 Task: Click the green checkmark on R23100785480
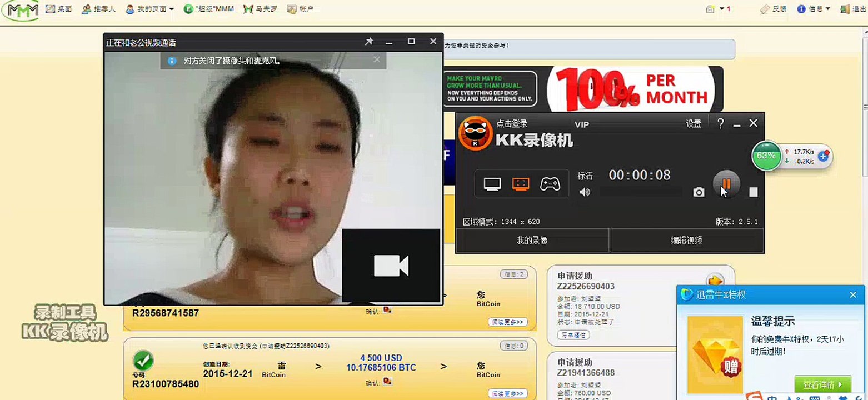143,361
